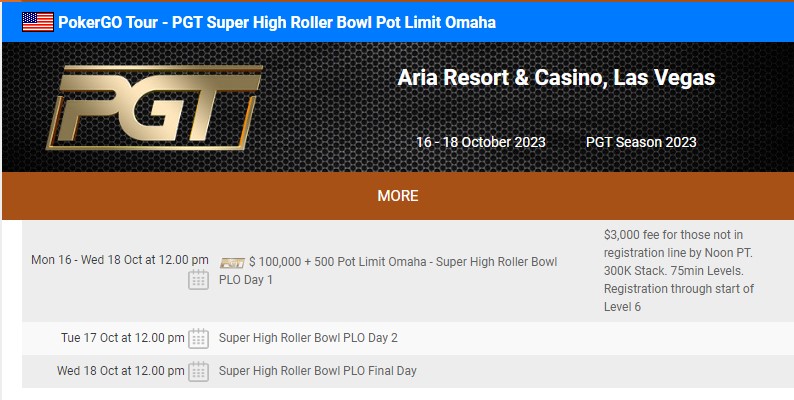Image resolution: width=794 pixels, height=400 pixels.
Task: Select Aria Resort & Casino, Las Vegas heading
Action: tap(556, 78)
